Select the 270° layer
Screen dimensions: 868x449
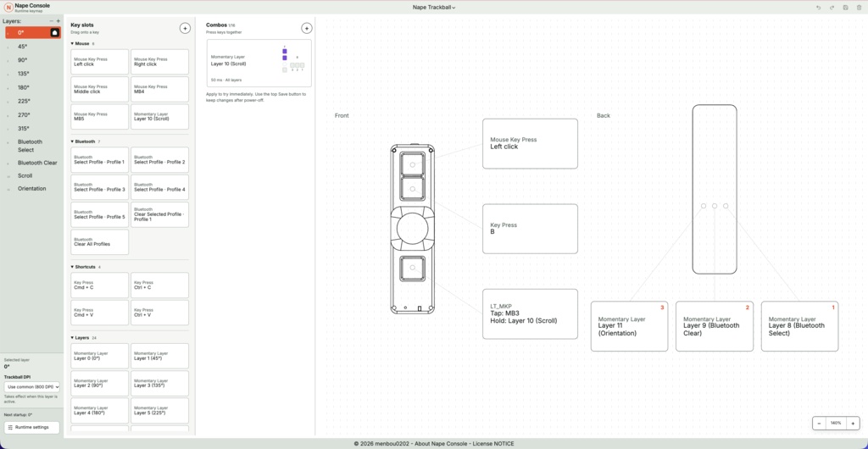(x=31, y=115)
